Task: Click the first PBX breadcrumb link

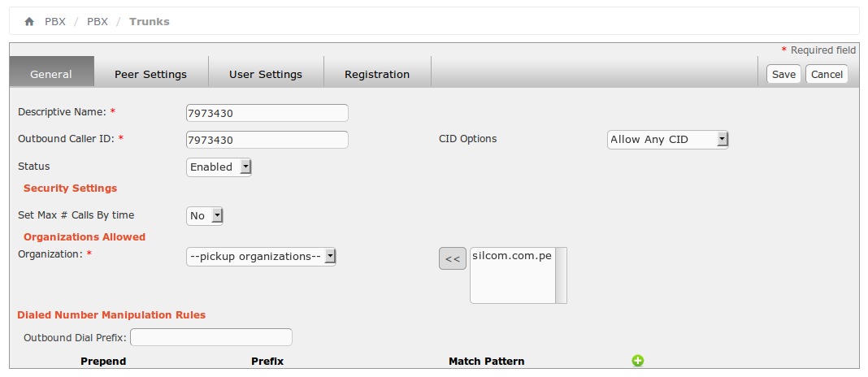Action: (x=55, y=22)
